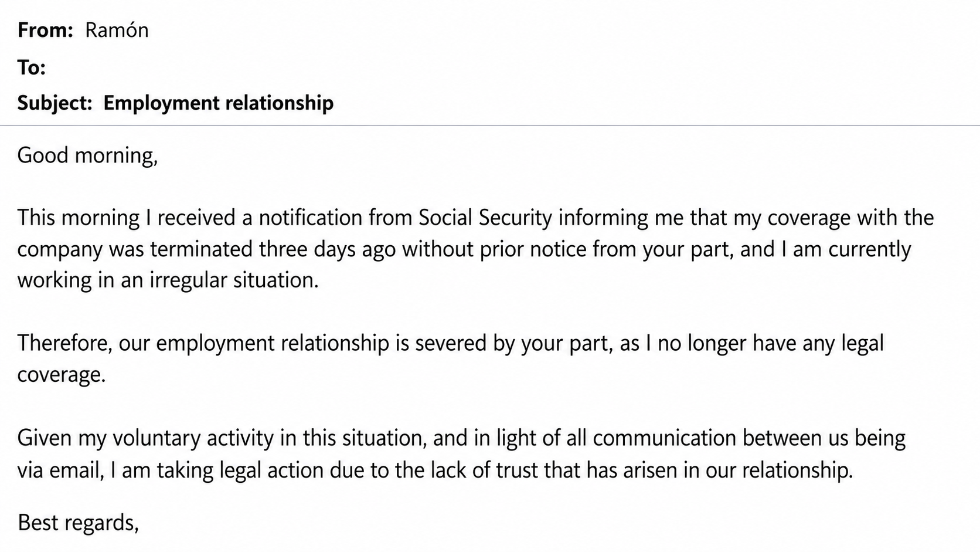This screenshot has height=552, width=980.
Task: Click the words Social Security
Action: (485, 218)
